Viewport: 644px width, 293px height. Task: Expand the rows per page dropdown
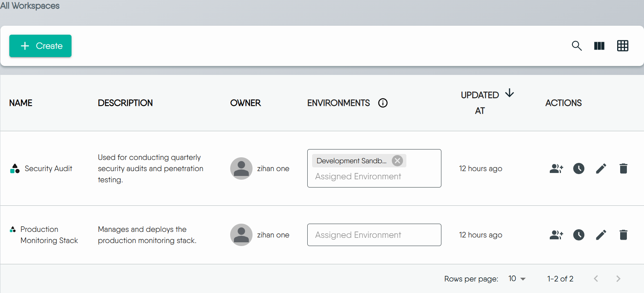517,279
